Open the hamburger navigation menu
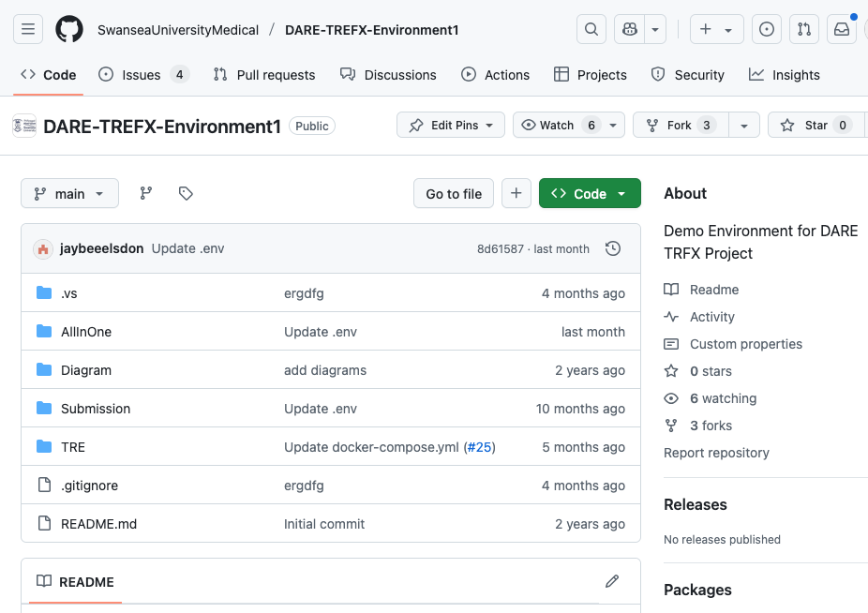Screen dimensions: 868x613 [x=28, y=29]
